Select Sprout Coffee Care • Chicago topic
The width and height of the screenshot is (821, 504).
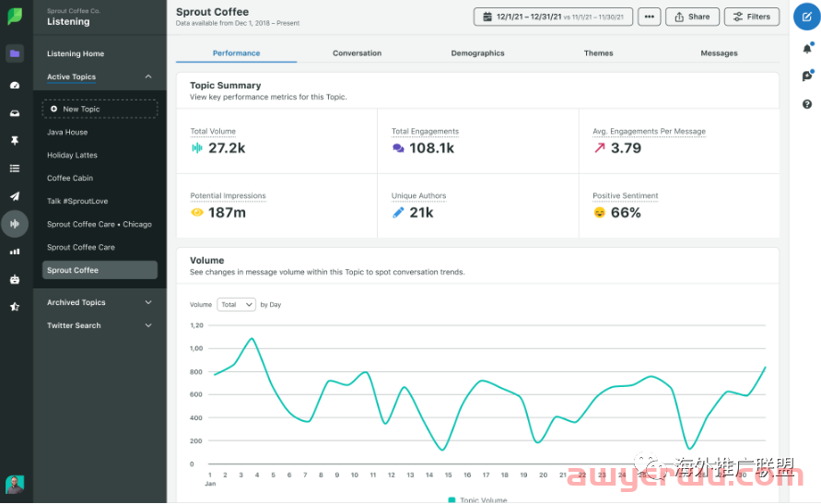(100, 225)
